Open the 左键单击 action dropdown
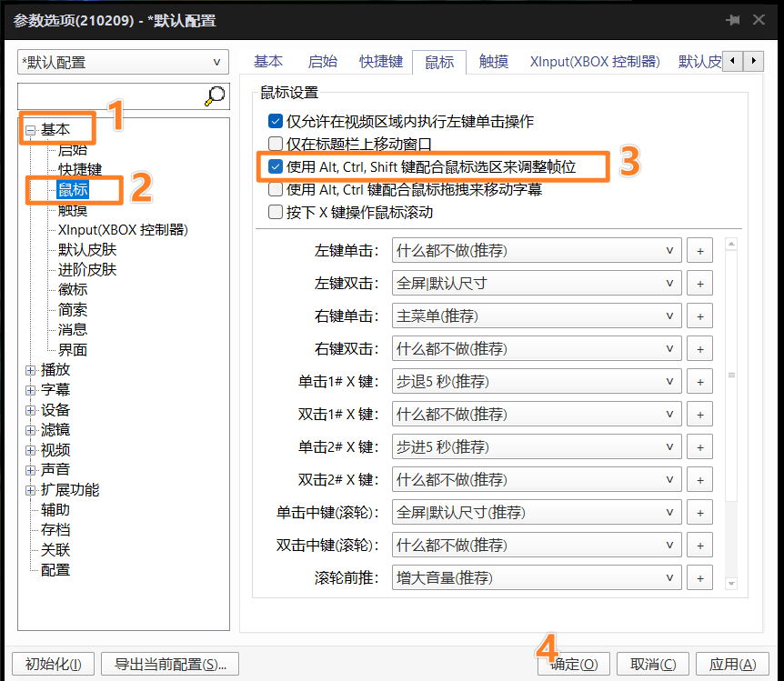This screenshot has width=784, height=681. pos(537,251)
